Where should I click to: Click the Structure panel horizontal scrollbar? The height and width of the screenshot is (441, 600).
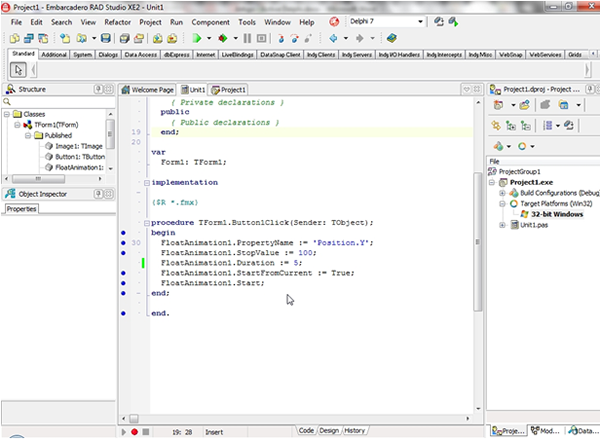38,179
